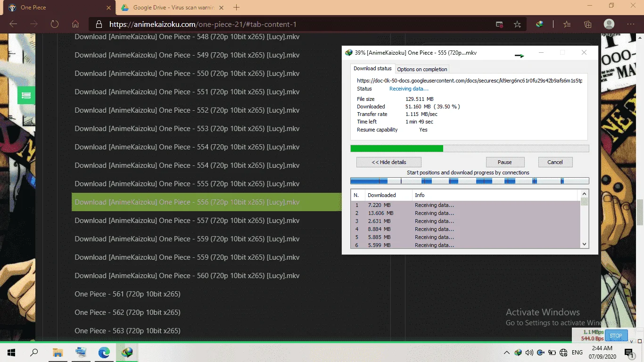The height and width of the screenshot is (362, 644).
Task: Go back using the browser back arrow
Action: [13, 24]
